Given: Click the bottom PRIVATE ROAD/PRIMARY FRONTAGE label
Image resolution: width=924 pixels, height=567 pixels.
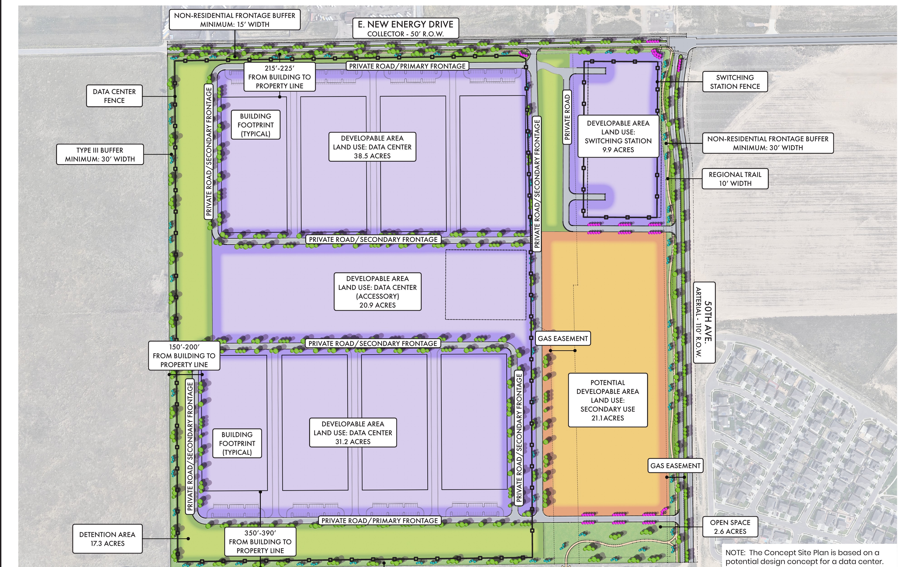Looking at the screenshot, I should click(x=379, y=520).
